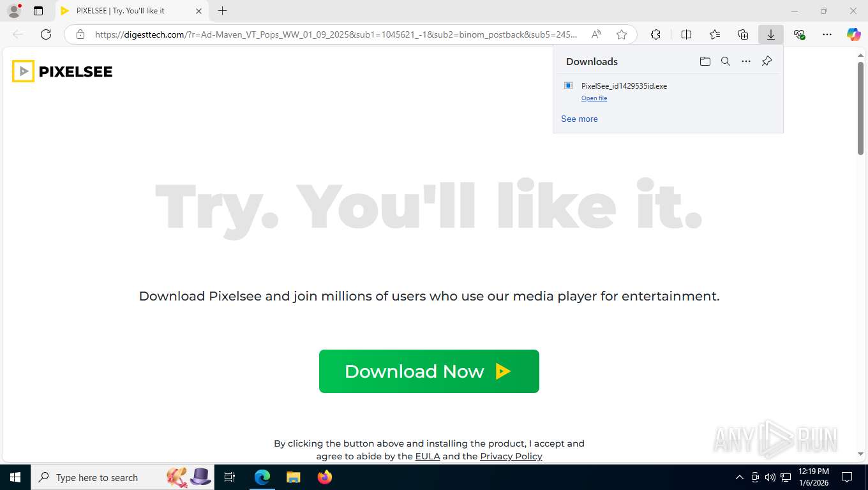View site information lock icon

[x=80, y=34]
